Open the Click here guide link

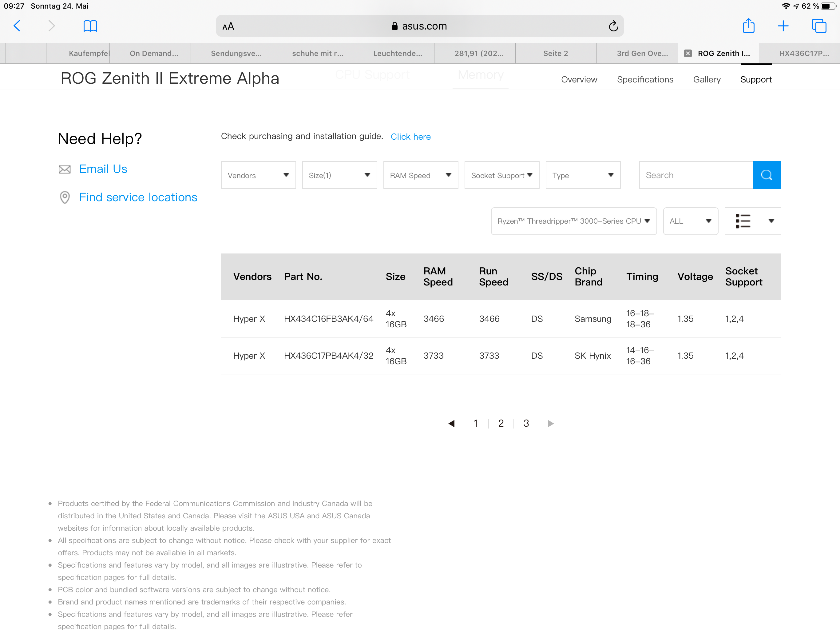pyautogui.click(x=410, y=137)
